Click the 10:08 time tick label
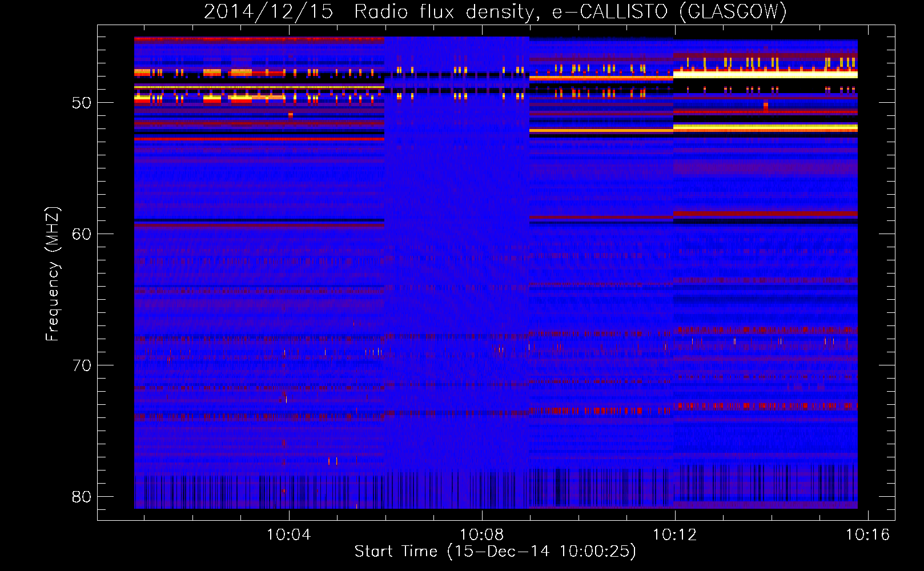 tap(482, 534)
